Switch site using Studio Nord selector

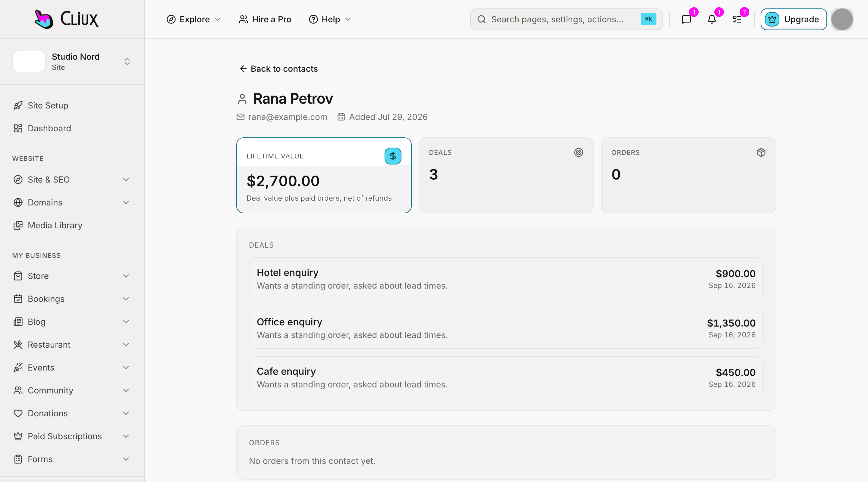(x=72, y=61)
